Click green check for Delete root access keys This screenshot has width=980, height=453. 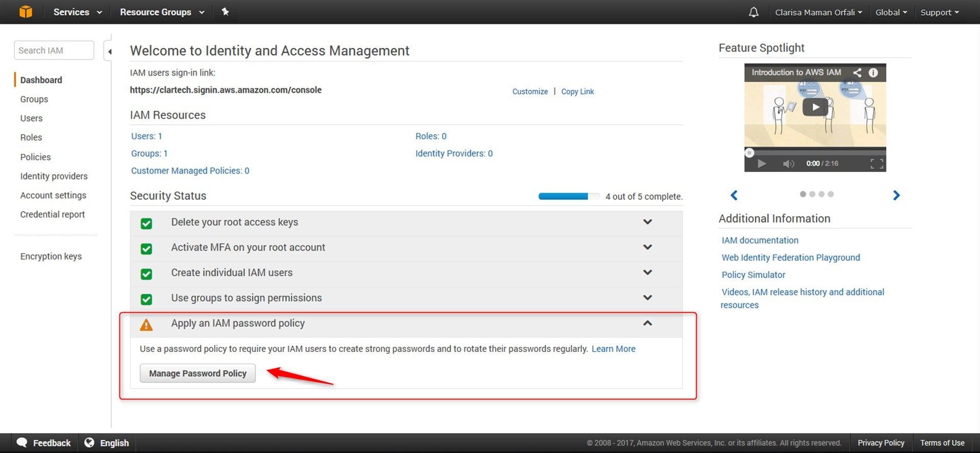tap(146, 223)
